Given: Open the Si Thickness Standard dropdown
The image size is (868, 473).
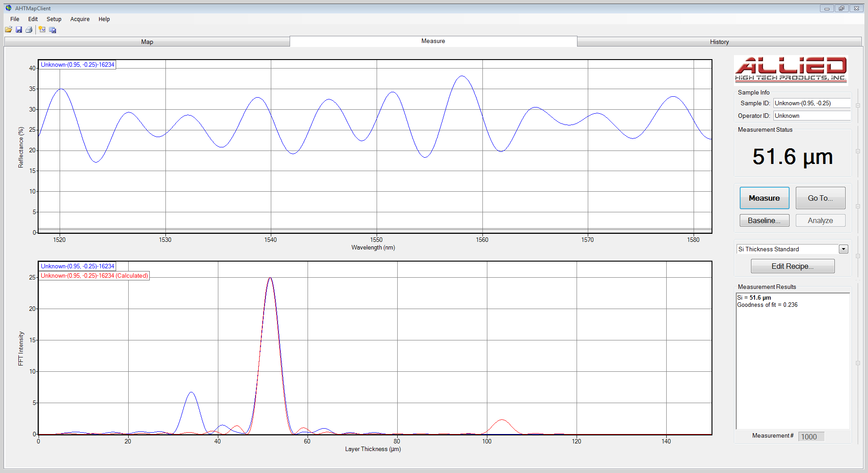Looking at the screenshot, I should [843, 249].
